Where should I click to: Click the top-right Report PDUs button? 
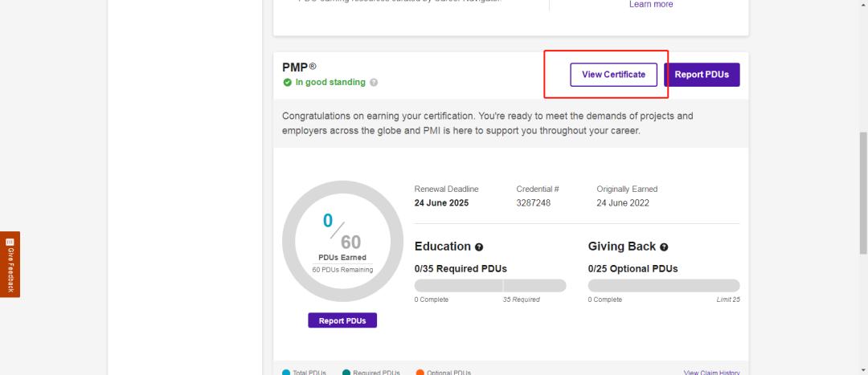pyautogui.click(x=702, y=75)
